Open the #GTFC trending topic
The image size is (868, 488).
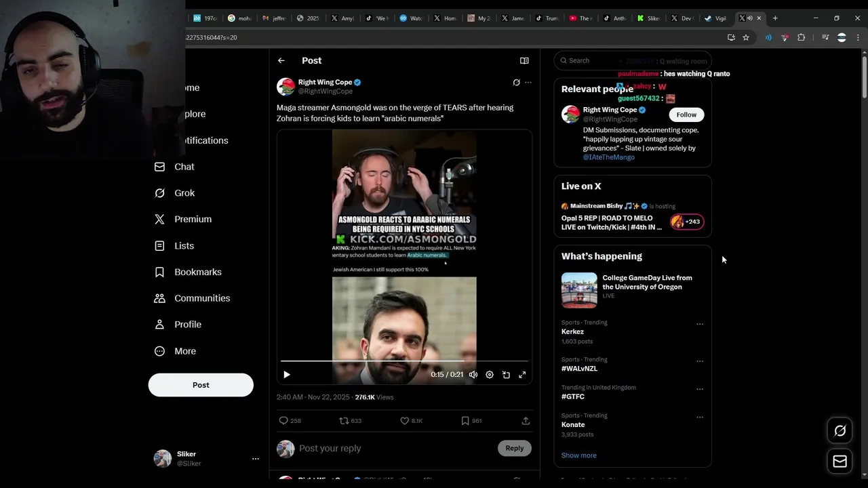pyautogui.click(x=572, y=396)
